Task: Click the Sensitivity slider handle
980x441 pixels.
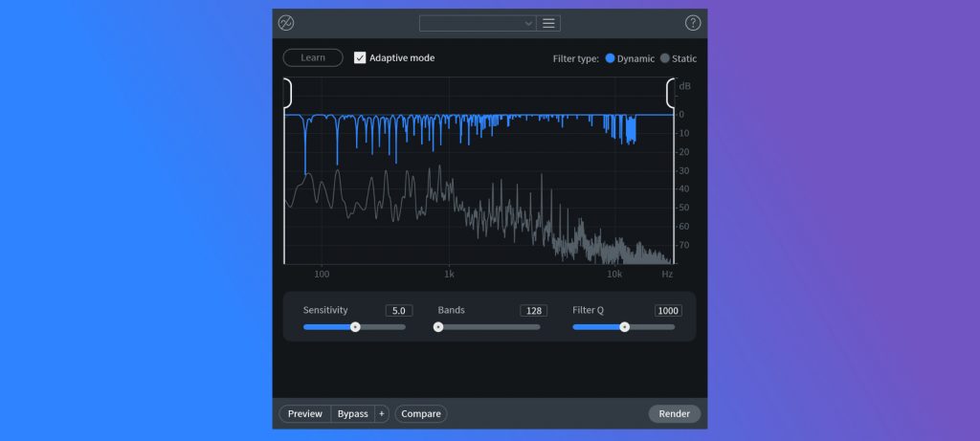Action: 355,327
